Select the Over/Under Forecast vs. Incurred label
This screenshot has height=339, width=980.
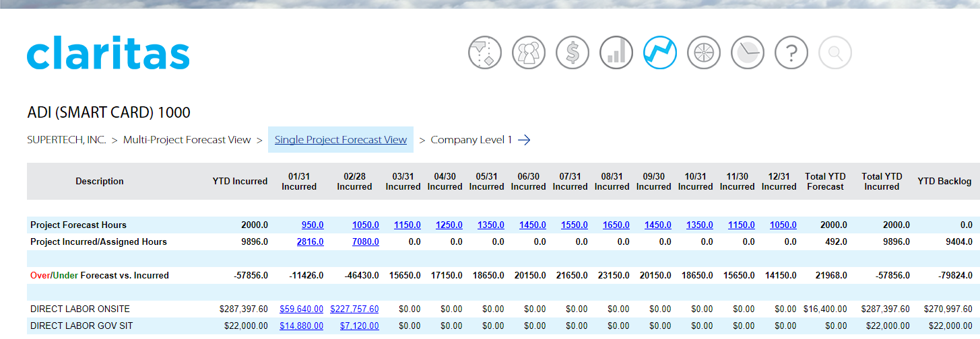coord(100,276)
